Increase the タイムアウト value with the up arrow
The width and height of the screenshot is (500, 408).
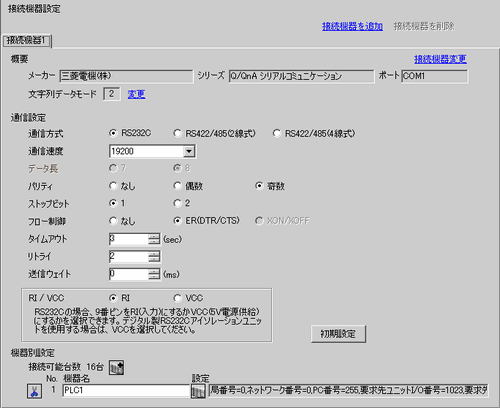154,236
